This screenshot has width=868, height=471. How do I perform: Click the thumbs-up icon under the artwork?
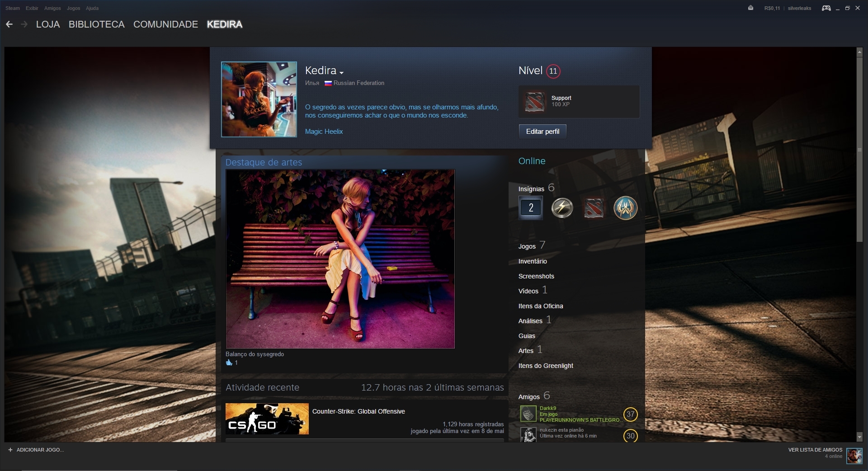pos(229,363)
